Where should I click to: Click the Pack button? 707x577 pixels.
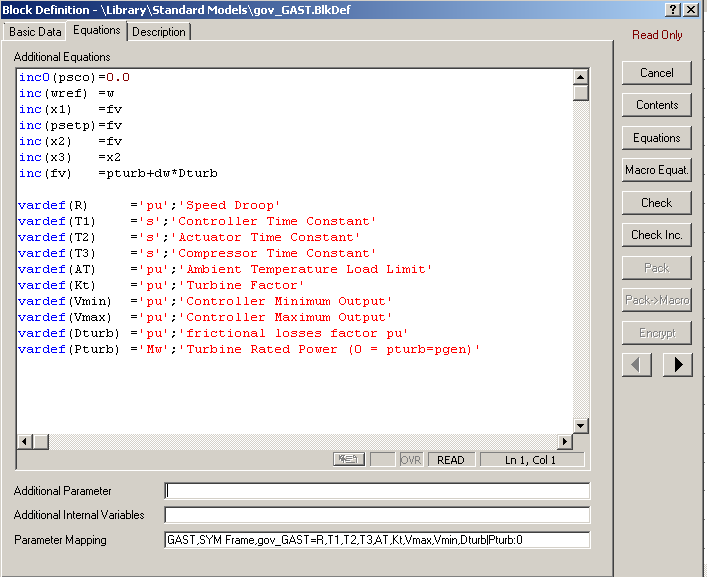656,268
